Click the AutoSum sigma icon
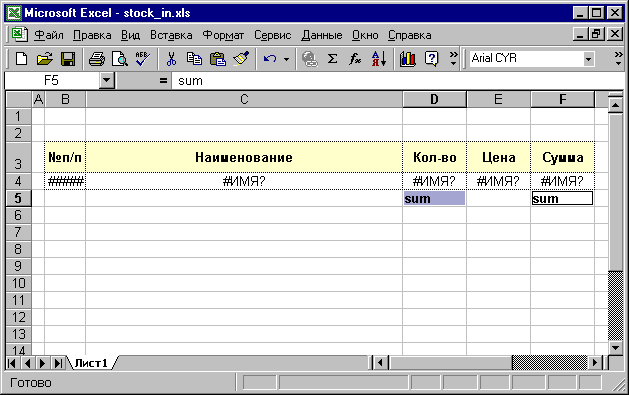This screenshot has width=629, height=395. tap(333, 59)
